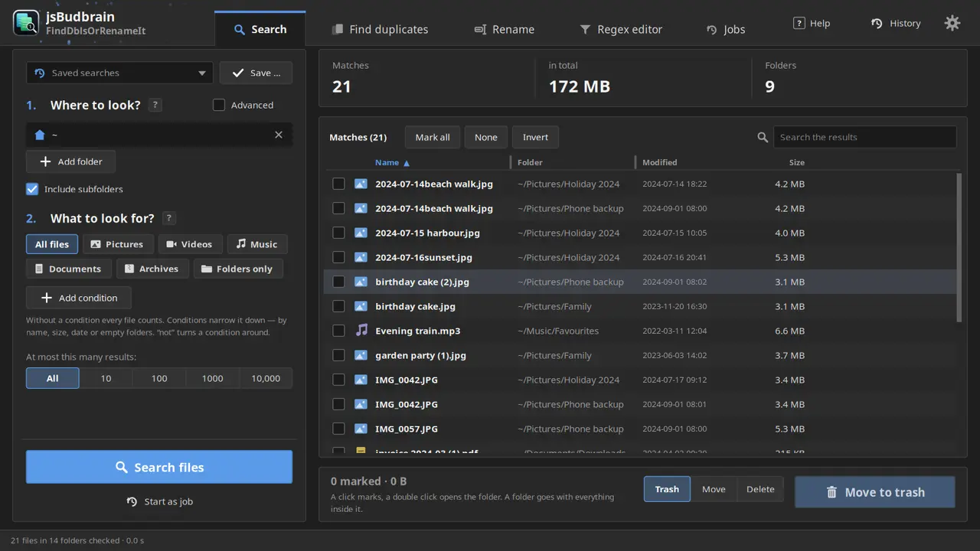Viewport: 980px width, 551px height.
Task: Enable the Advanced checkbox
Action: 219,105
